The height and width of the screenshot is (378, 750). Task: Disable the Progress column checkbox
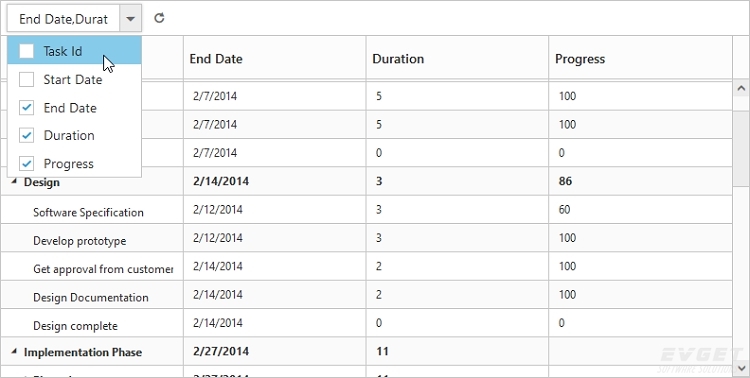click(26, 164)
